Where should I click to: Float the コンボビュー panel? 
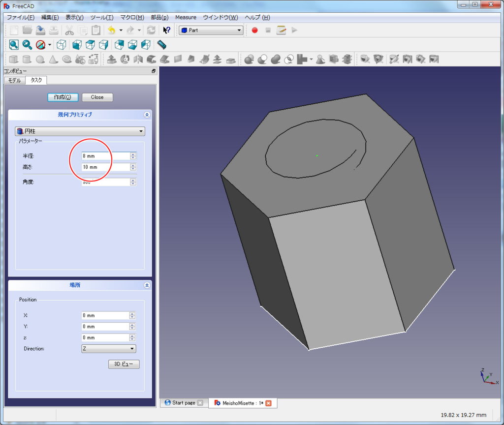154,71
